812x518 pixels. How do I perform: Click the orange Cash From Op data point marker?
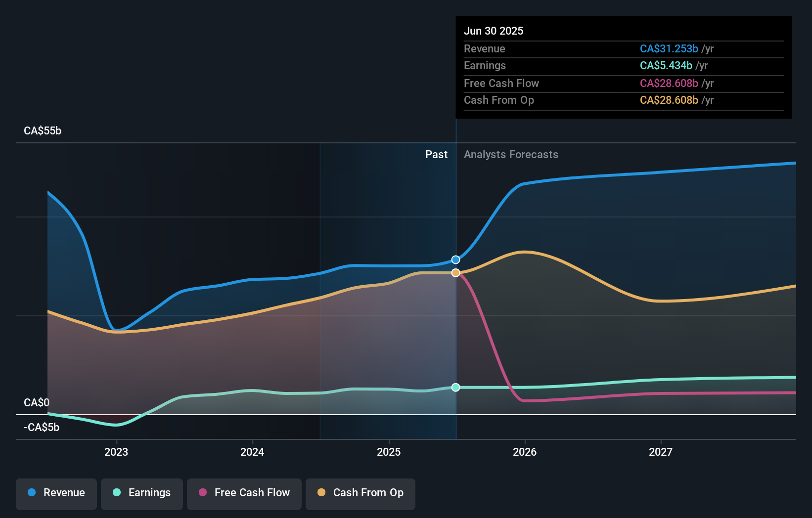(456, 273)
